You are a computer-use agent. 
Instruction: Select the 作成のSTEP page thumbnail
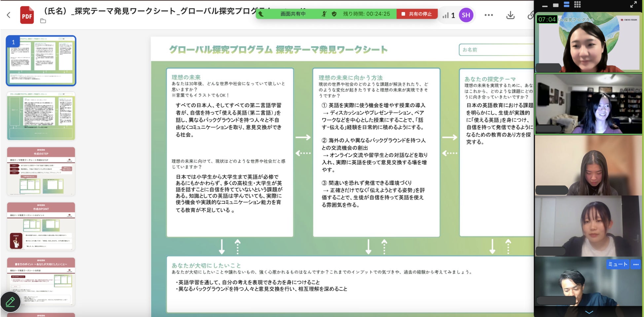pos(41,171)
